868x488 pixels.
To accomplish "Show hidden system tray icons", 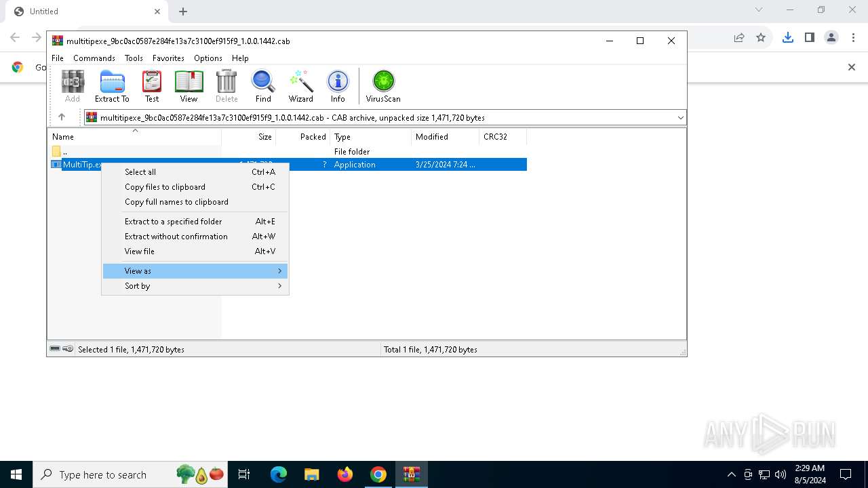I will click(731, 474).
